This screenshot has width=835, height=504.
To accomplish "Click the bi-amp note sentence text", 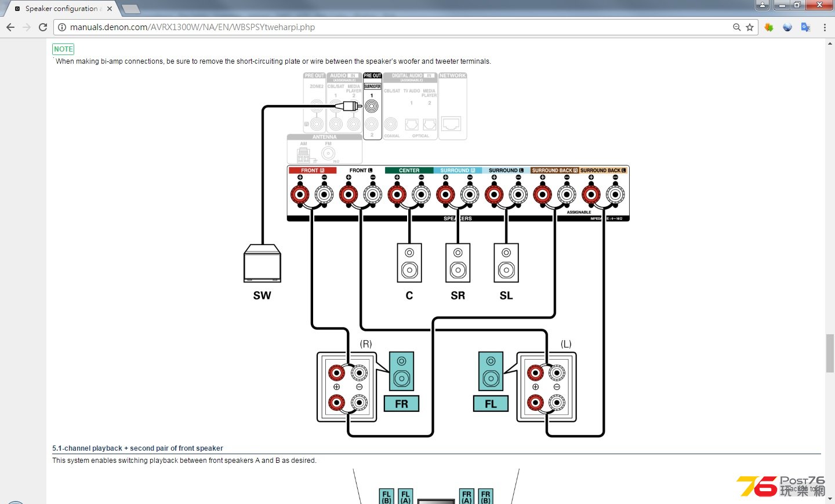I will (x=273, y=61).
